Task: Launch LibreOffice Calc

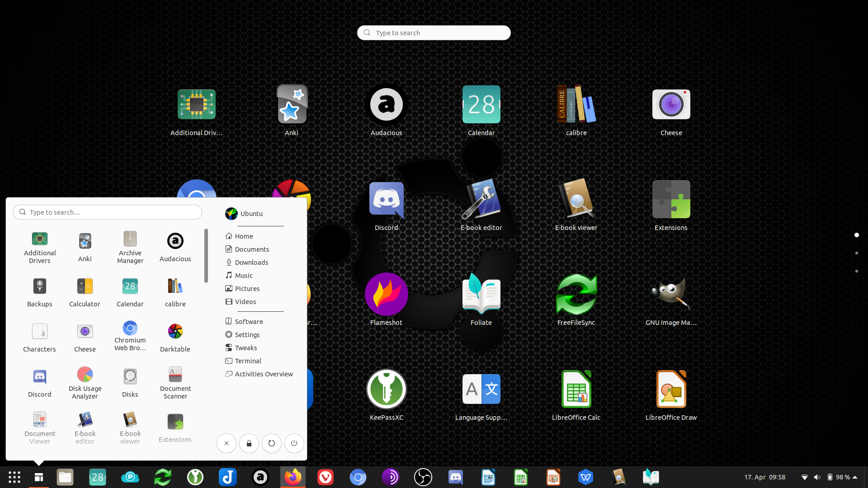Action: [576, 389]
